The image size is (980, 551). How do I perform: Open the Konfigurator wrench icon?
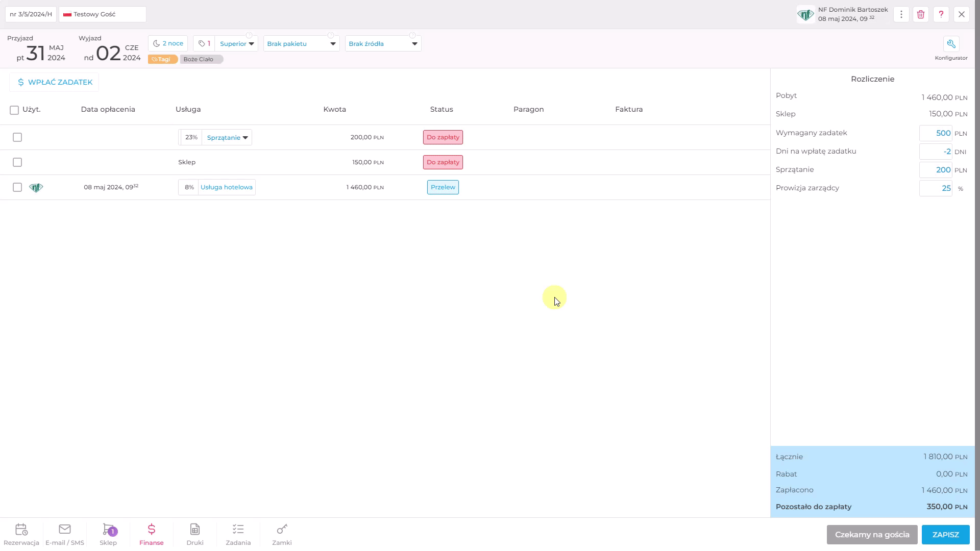(x=951, y=44)
